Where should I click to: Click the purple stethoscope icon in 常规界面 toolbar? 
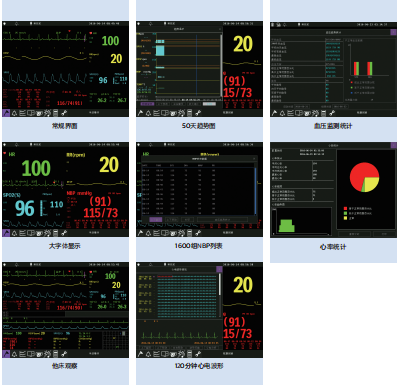[x=6, y=113]
